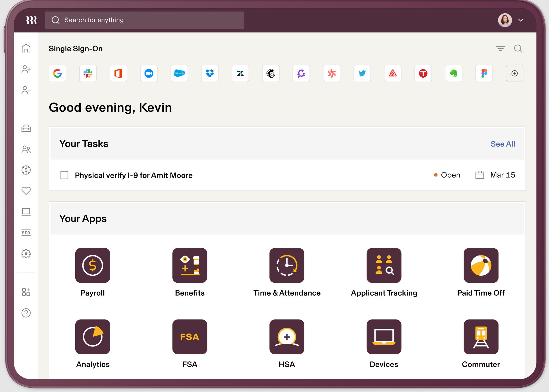Screen dimensions: 549x392
Task: Expand the user account dropdown chevron
Action: [521, 20]
